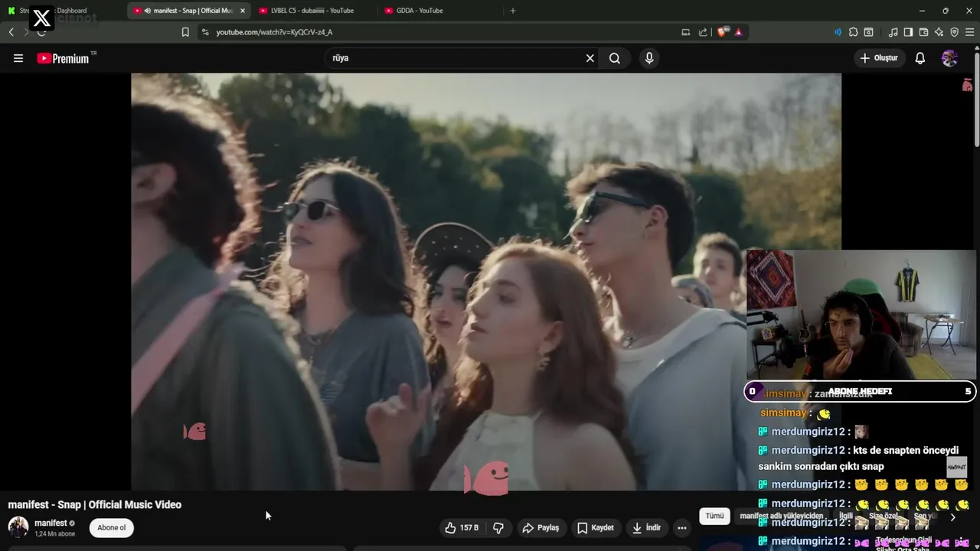Open the browser main menu

[x=970, y=32]
